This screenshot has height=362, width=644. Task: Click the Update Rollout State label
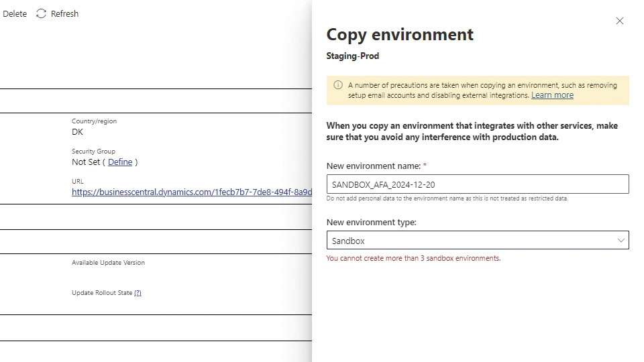point(102,293)
